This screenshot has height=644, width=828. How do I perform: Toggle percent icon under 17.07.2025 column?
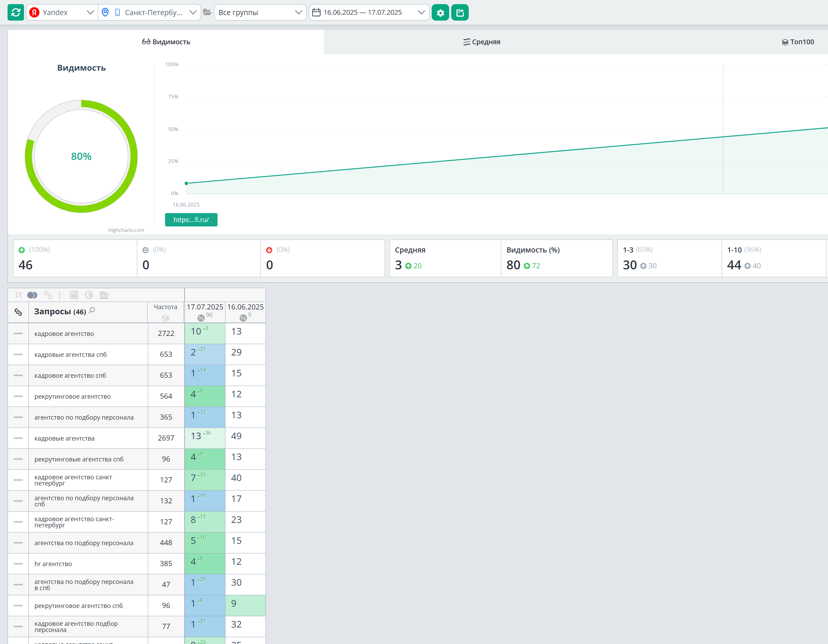point(201,318)
